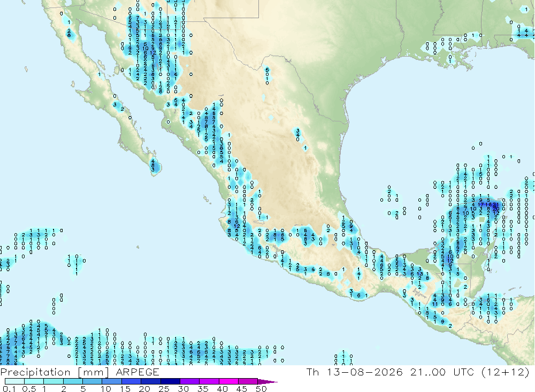
Task: Click the 10–15 mm legend color swatch
Action: click(112, 381)
